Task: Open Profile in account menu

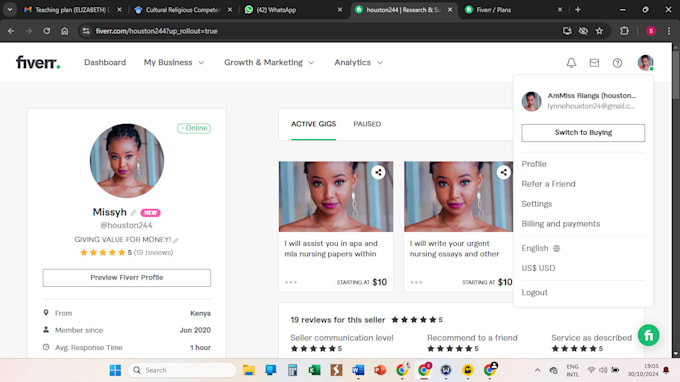Action: [534, 164]
